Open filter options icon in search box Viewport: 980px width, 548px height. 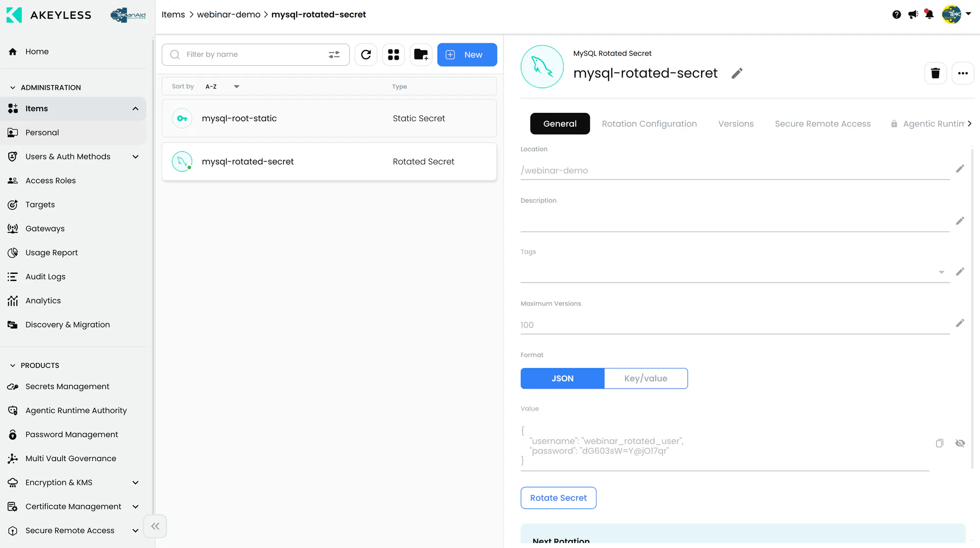point(334,54)
